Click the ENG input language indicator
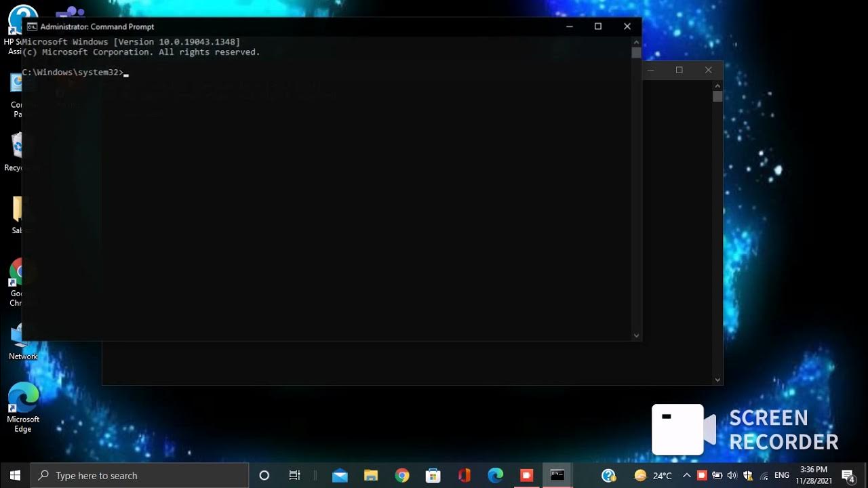This screenshot has height=488, width=868. [x=782, y=476]
